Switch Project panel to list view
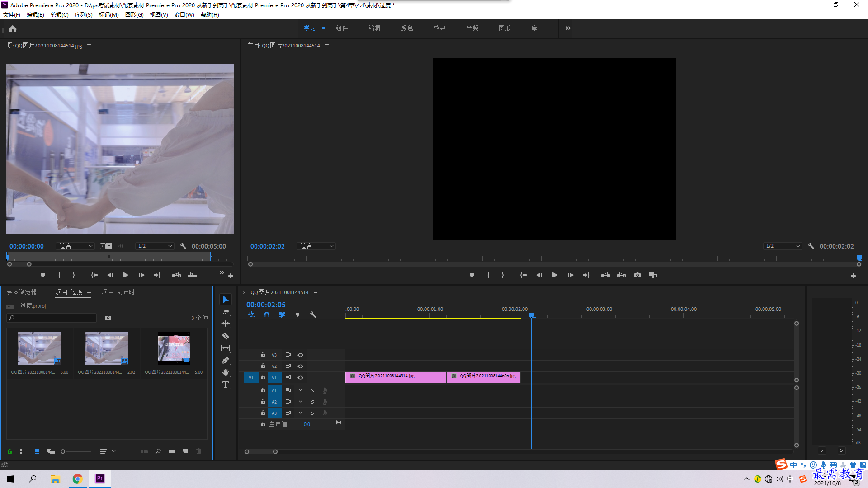Screen dimensions: 868x488 pos(24,451)
